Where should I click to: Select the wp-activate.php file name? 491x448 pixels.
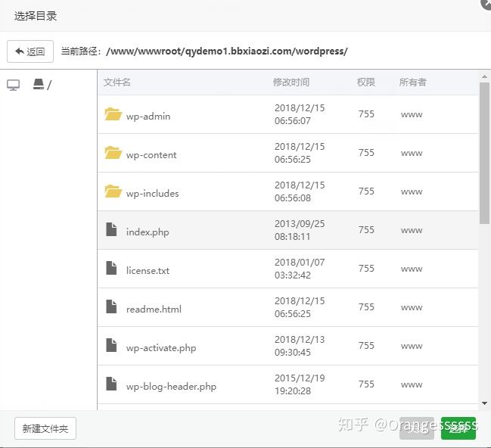click(x=161, y=348)
